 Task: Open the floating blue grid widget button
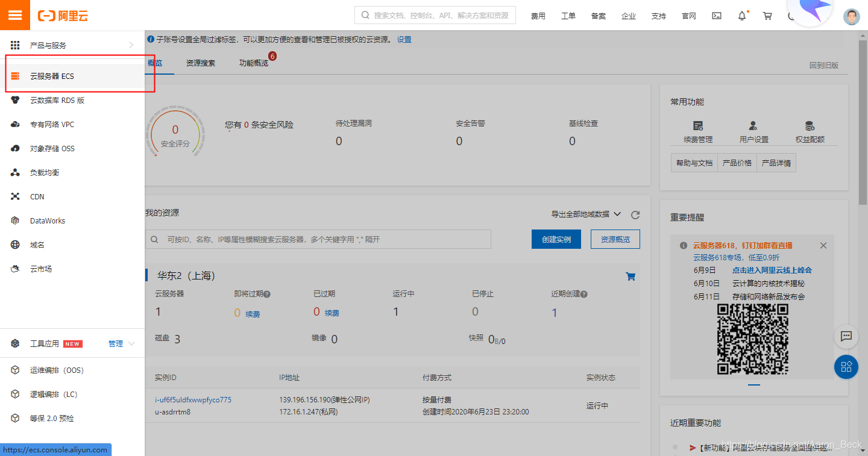[846, 367]
